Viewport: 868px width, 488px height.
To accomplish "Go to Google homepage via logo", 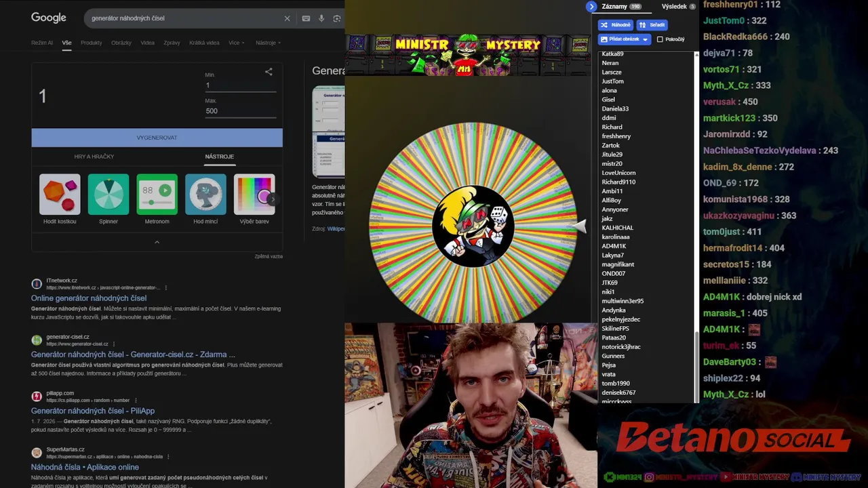I will [49, 18].
